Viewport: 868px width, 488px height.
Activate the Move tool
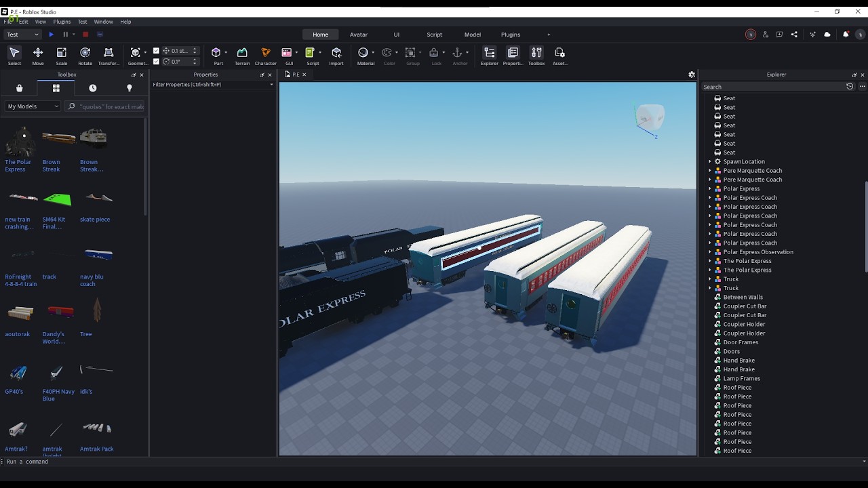pos(38,56)
